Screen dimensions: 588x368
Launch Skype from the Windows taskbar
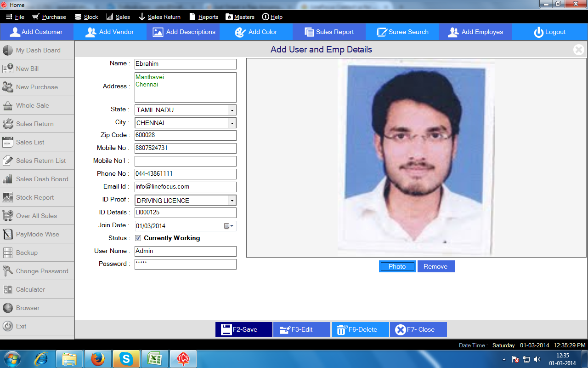point(126,358)
